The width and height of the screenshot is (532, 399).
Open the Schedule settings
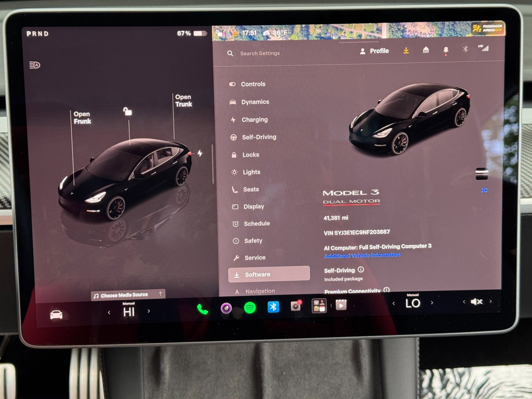coord(251,223)
